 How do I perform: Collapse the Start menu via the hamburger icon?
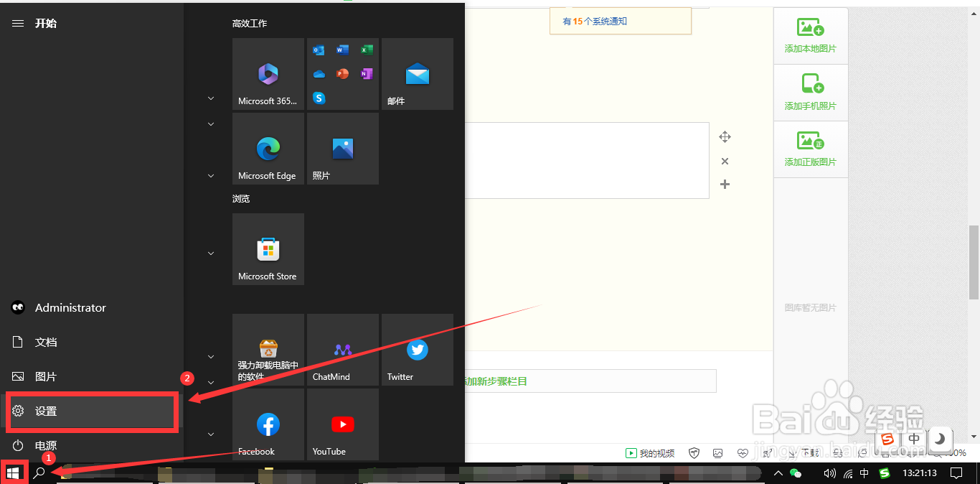click(x=18, y=23)
